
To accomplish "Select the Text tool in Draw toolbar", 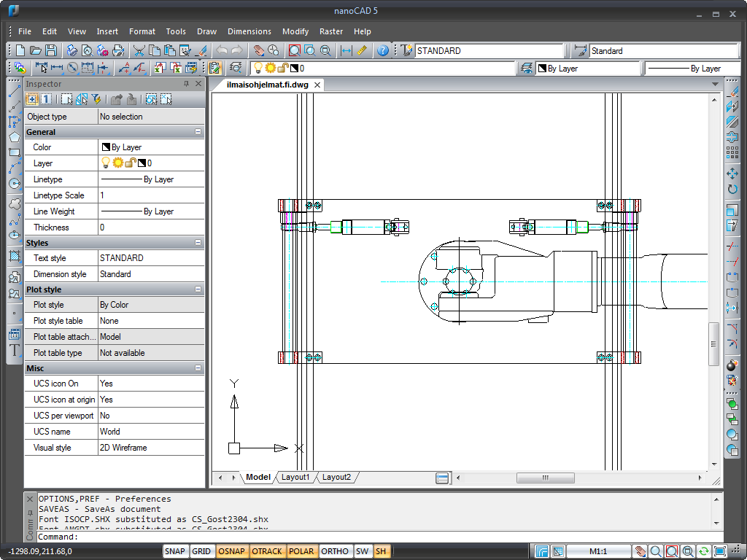I will [15, 351].
